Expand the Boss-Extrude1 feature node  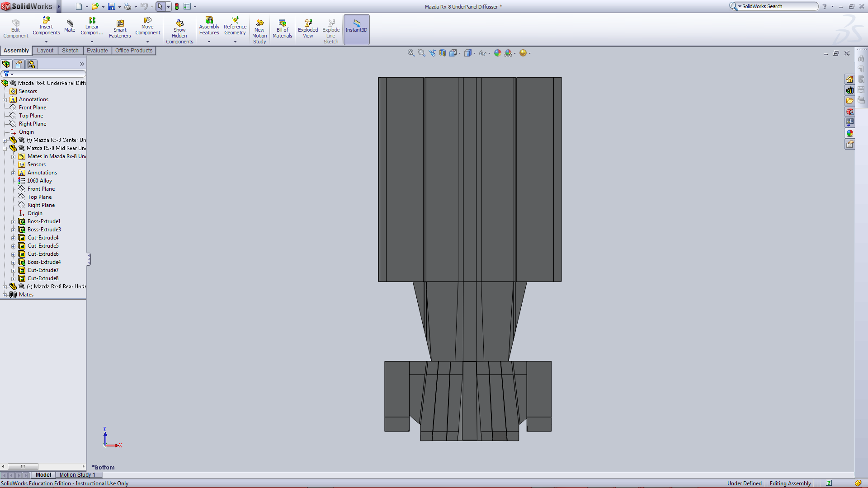click(14, 222)
